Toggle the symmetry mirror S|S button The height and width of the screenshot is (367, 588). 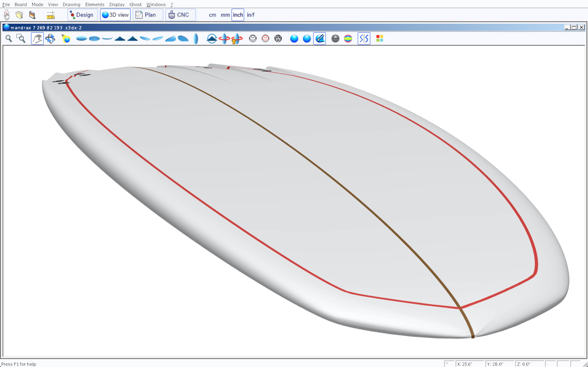(x=364, y=39)
